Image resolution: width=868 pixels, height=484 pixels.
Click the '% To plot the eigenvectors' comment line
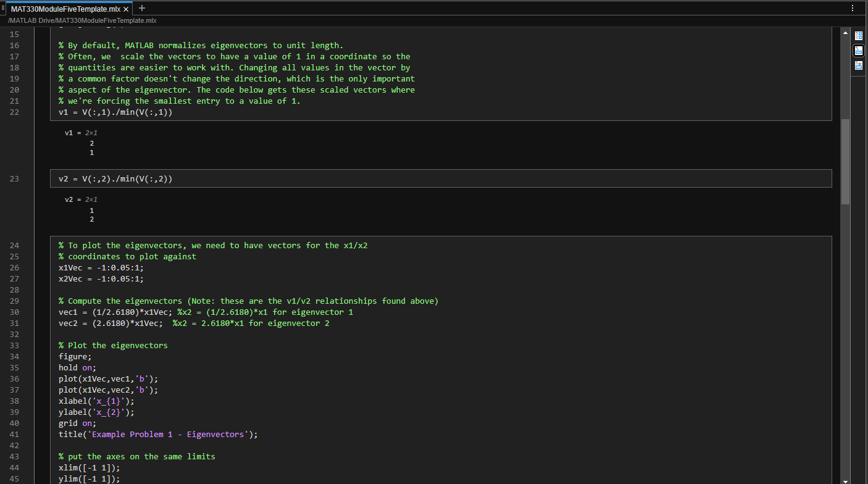click(x=213, y=246)
